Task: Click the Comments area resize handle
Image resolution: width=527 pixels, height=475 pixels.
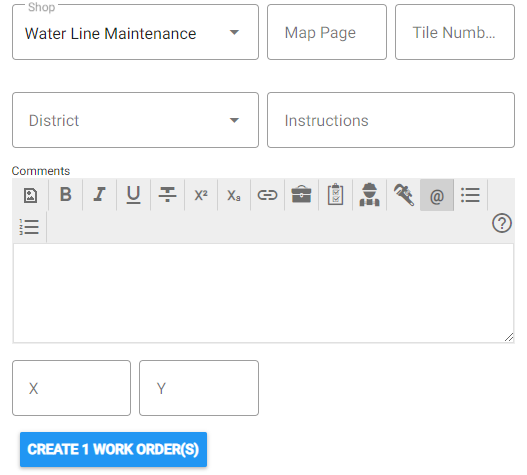Action: tap(509, 338)
